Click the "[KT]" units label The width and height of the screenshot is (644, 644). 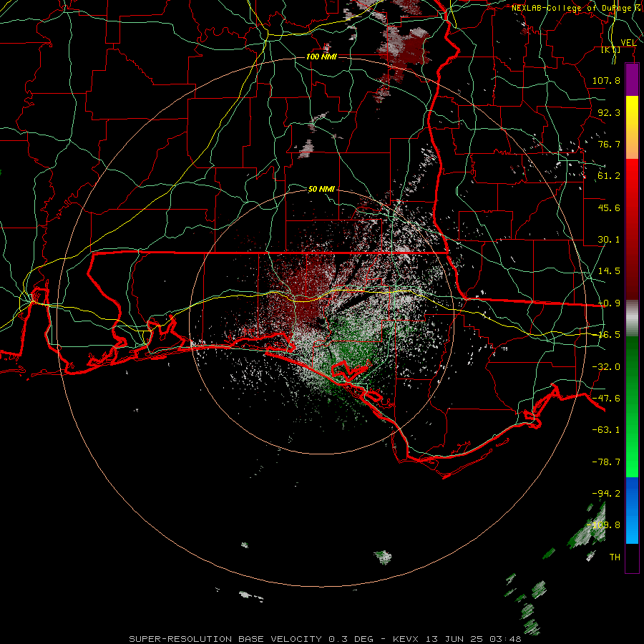[x=611, y=49]
